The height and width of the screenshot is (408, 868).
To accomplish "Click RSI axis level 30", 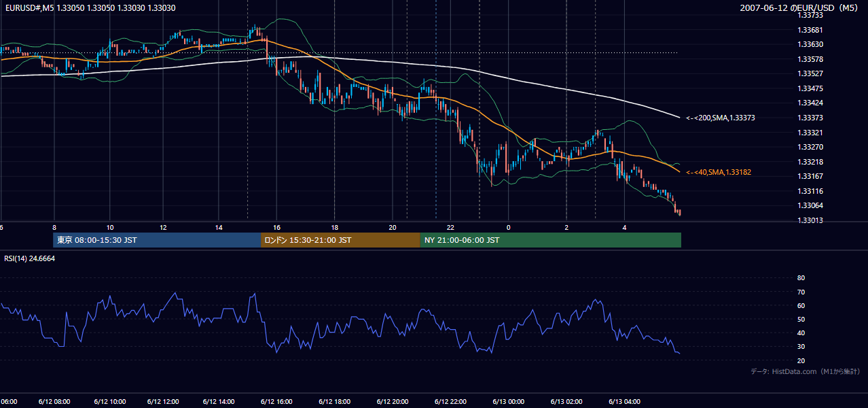I will tap(801, 346).
